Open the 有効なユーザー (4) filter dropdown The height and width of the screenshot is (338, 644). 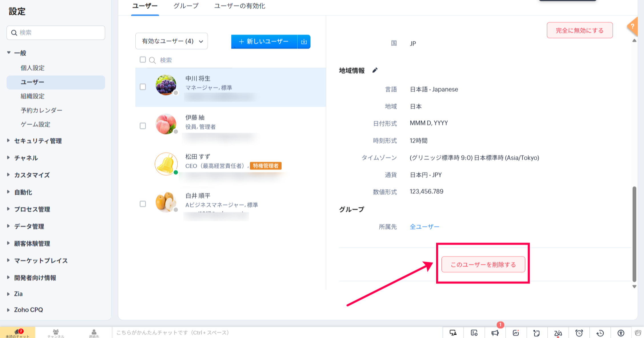pos(172,41)
